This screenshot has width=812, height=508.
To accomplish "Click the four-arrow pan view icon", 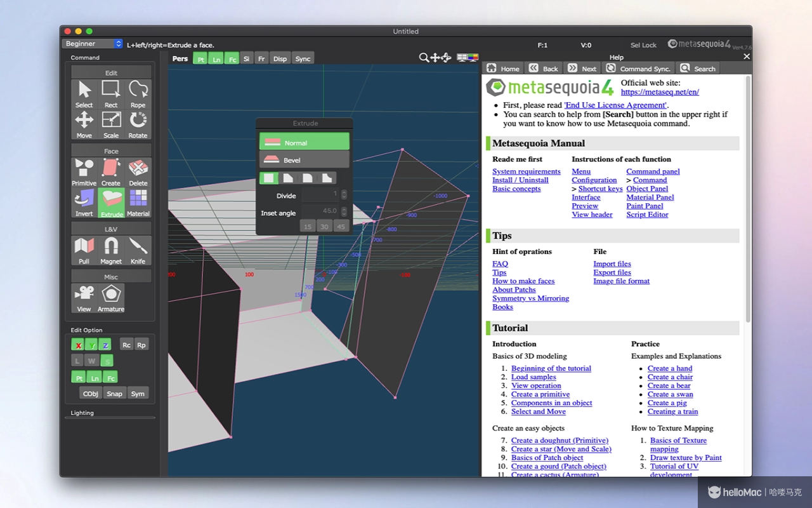I will pyautogui.click(x=435, y=58).
